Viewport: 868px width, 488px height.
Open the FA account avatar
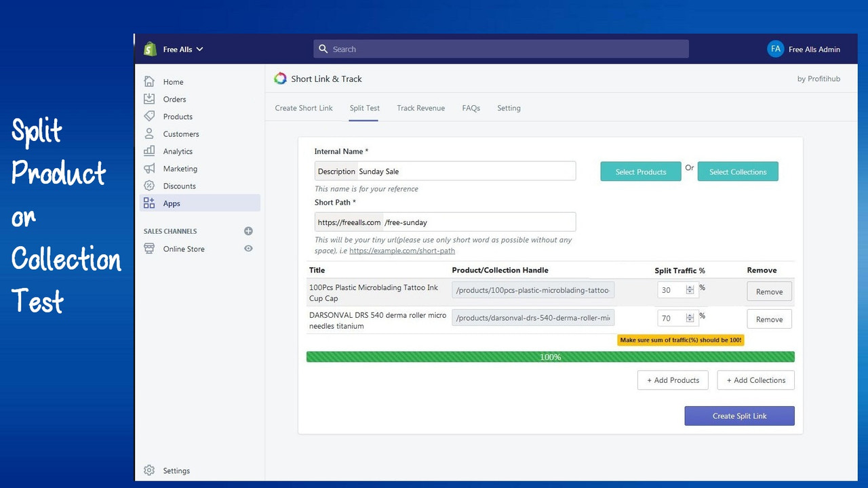pos(775,49)
